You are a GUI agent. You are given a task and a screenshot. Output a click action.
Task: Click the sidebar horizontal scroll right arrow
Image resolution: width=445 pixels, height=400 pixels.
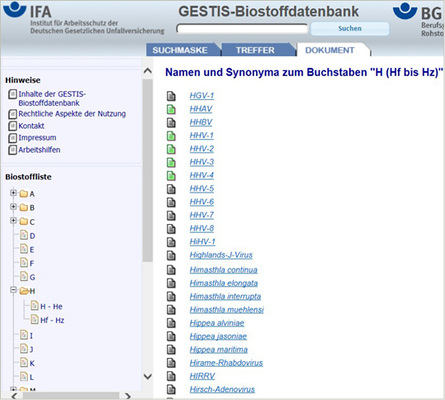pyautogui.click(x=128, y=396)
